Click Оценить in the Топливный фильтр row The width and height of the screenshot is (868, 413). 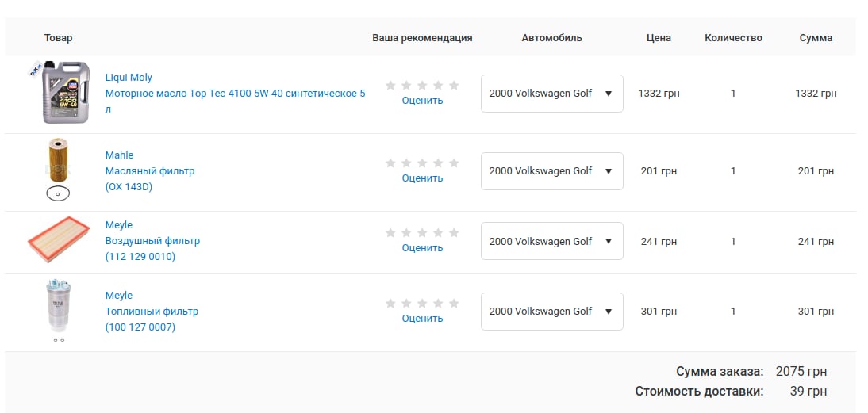coord(422,319)
